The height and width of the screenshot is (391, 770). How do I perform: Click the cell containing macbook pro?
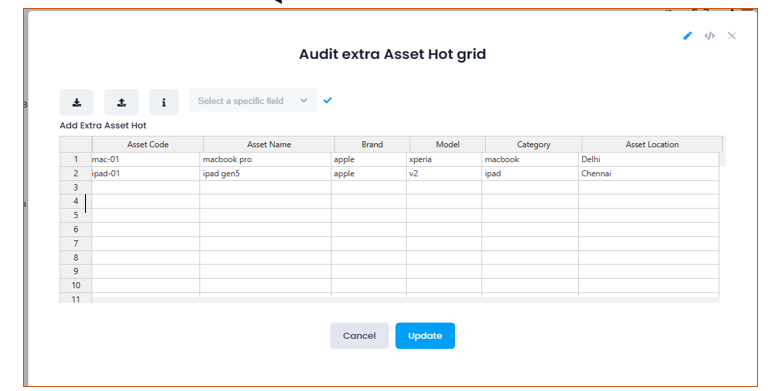(265, 159)
